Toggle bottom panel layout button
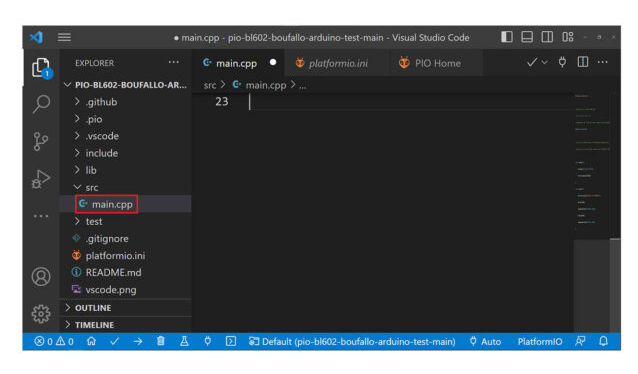The width and height of the screenshot is (638, 374). [x=527, y=37]
